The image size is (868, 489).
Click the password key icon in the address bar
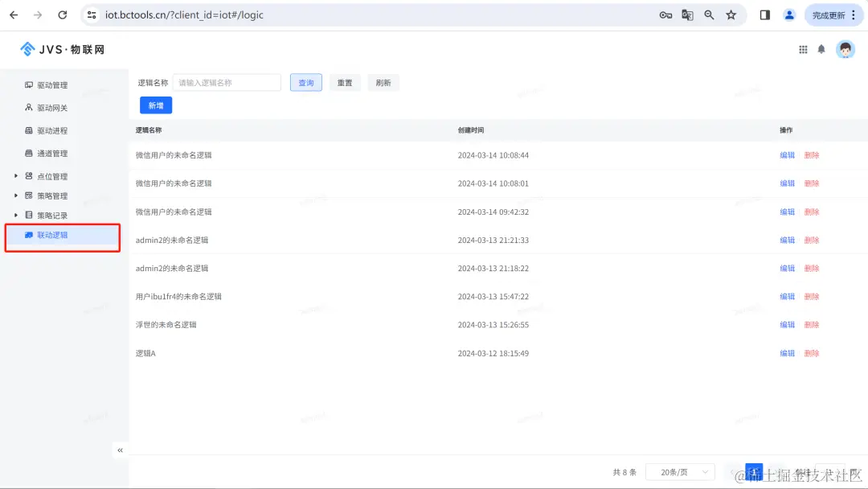point(665,15)
